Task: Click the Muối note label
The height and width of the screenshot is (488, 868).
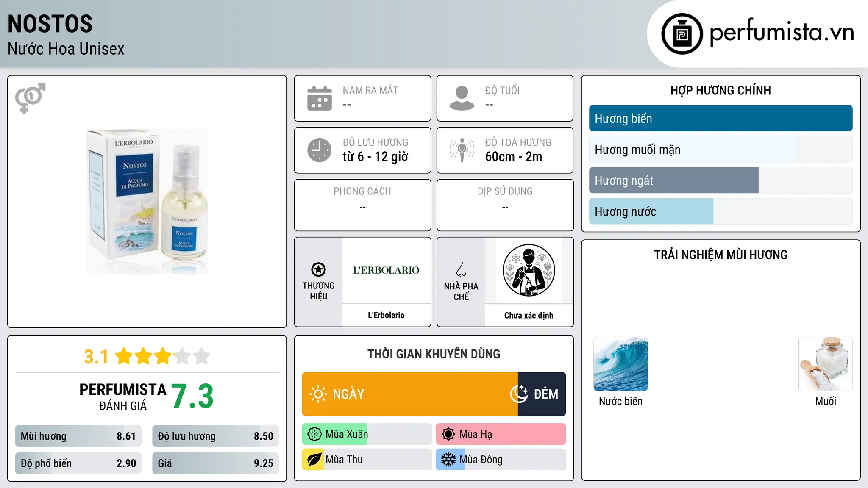Action: pyautogui.click(x=826, y=401)
